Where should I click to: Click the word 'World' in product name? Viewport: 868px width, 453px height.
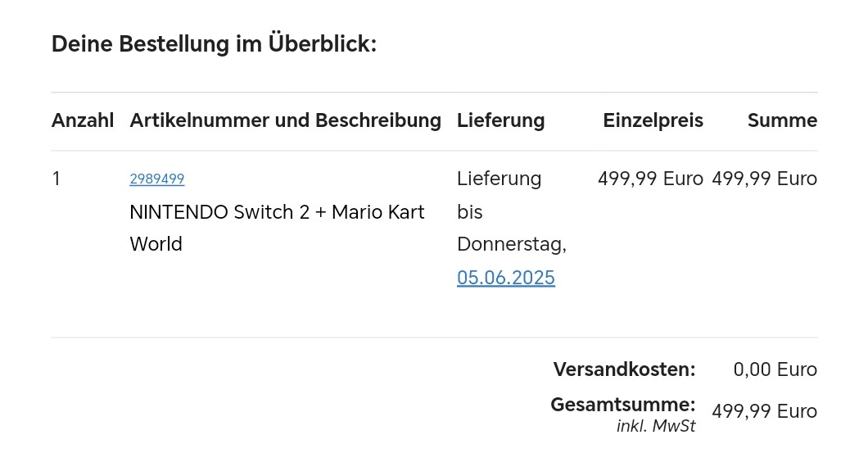(156, 244)
